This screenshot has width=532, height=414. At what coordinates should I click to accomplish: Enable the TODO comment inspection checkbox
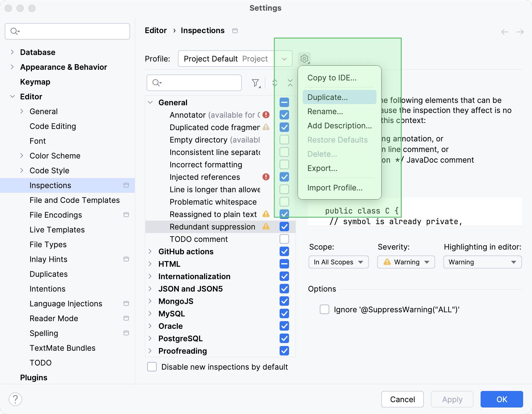coord(284,239)
